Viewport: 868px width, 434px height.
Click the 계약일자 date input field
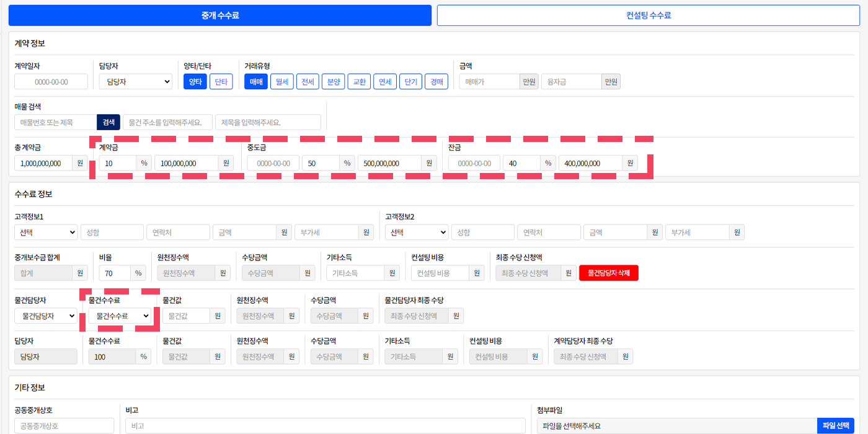point(51,82)
